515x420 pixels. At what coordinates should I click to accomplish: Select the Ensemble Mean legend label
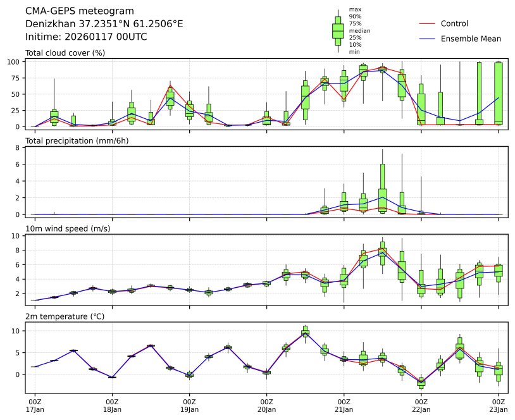pyautogui.click(x=470, y=39)
